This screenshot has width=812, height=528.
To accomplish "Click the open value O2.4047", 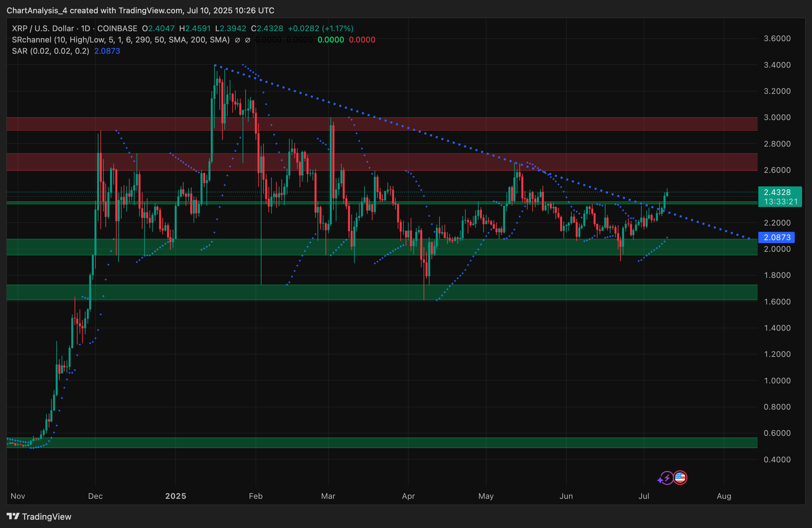I will [x=158, y=28].
